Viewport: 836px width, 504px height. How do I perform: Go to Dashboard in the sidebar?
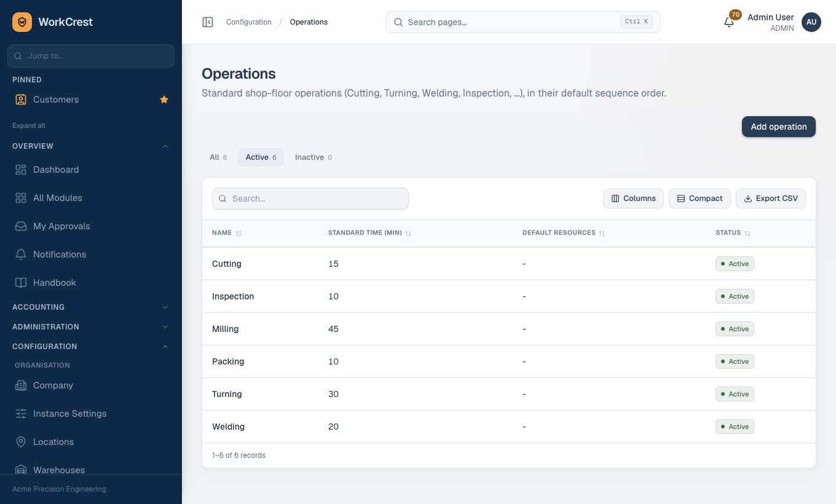click(91, 170)
